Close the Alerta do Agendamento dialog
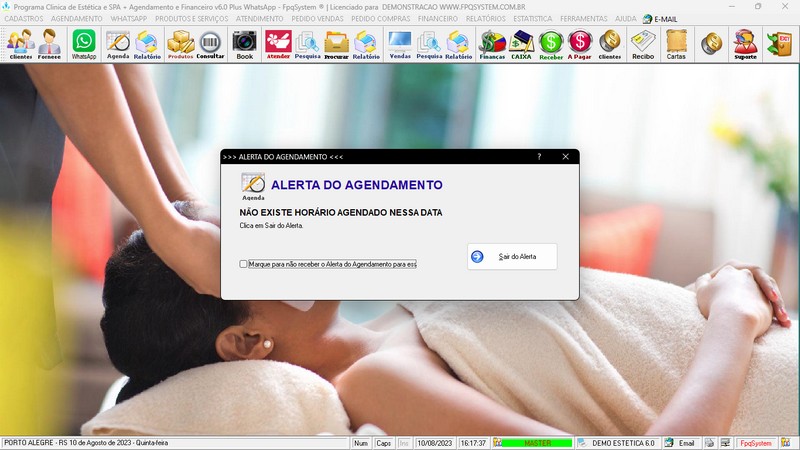The image size is (800, 450). tap(565, 157)
